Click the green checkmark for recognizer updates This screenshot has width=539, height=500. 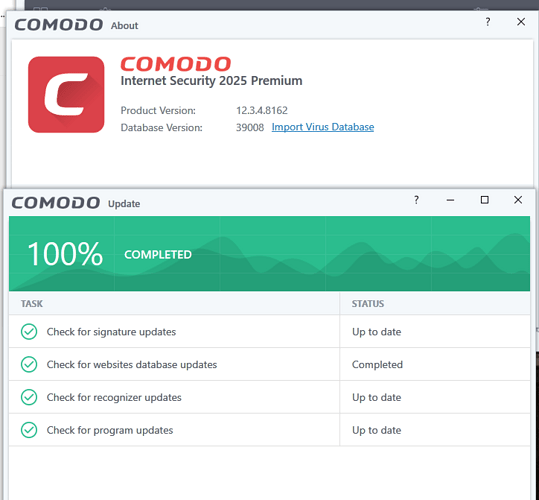(x=29, y=397)
